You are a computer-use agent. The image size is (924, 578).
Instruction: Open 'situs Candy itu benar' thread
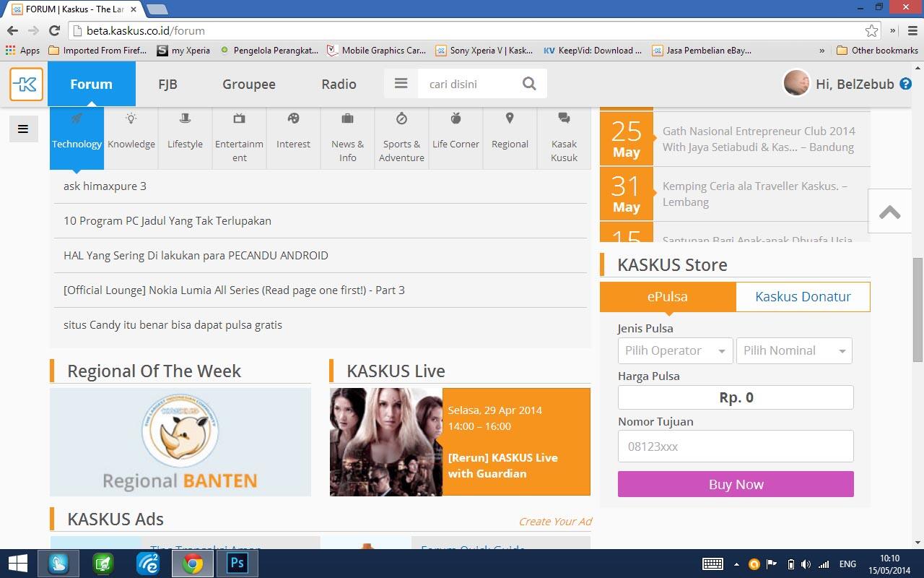(173, 325)
